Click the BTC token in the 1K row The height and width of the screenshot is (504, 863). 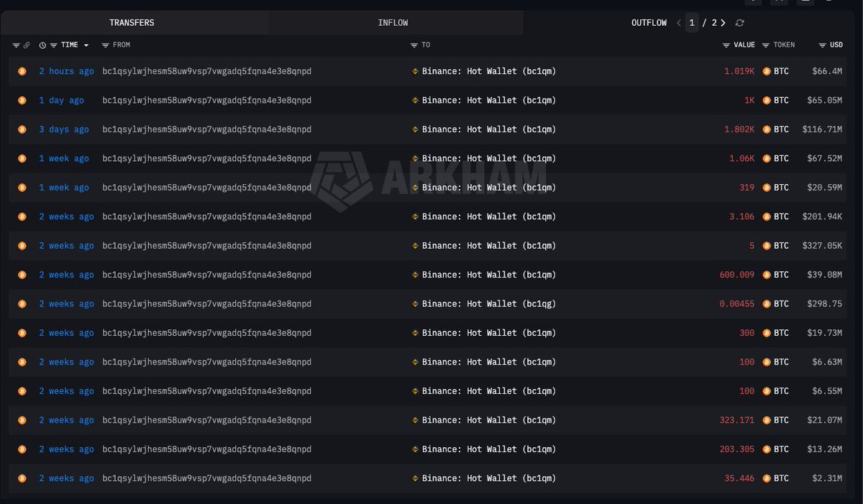(x=775, y=101)
